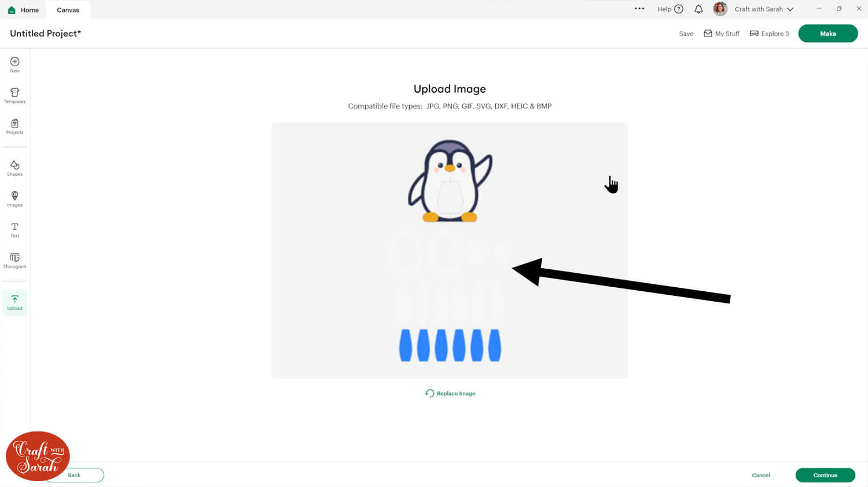The width and height of the screenshot is (868, 487).
Task: Minimize the Design Space window
Action: point(819,9)
